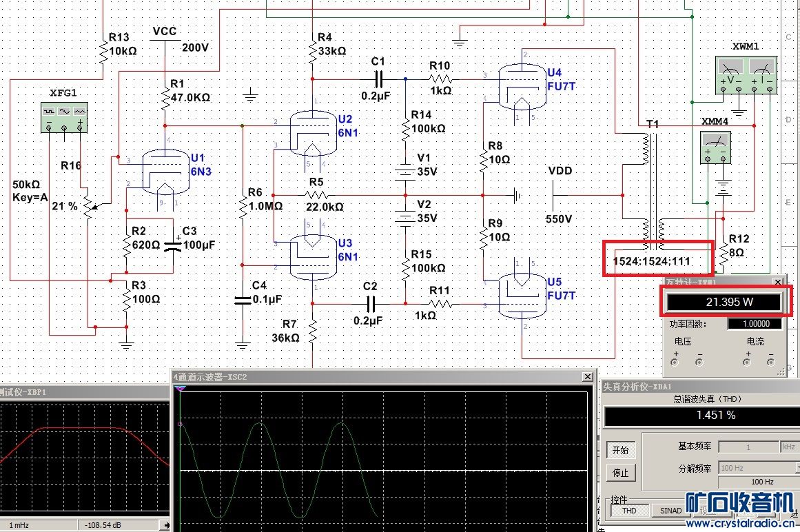
Task: Switch distortion analyzer to SINAD mode
Action: click(x=670, y=511)
